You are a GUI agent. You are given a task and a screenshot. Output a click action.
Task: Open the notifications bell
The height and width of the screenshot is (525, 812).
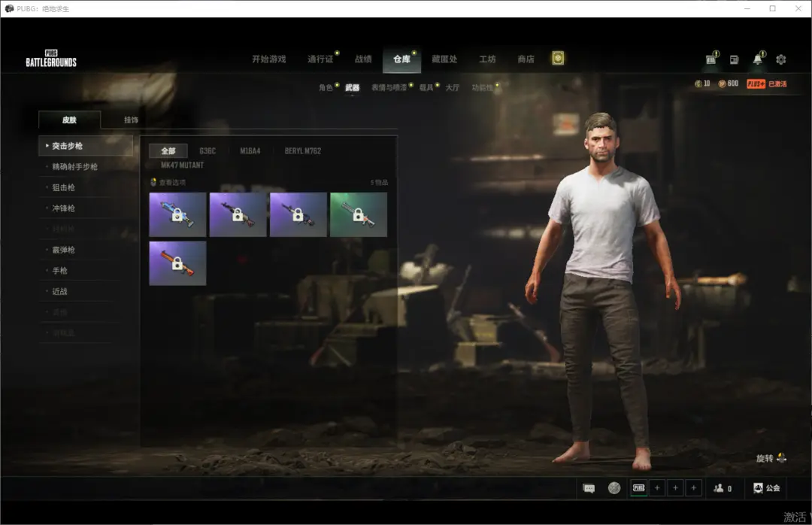tap(758, 59)
